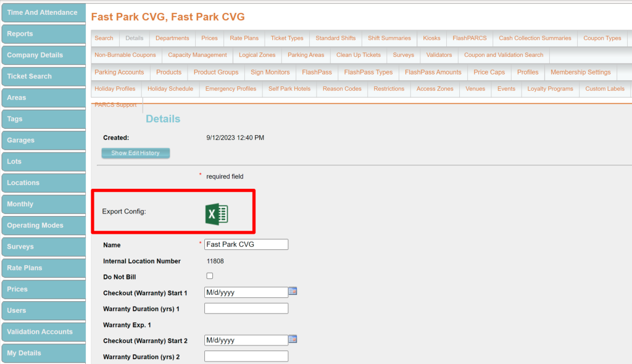Open Standard Shifts tab
The height and width of the screenshot is (364, 632).
click(336, 38)
